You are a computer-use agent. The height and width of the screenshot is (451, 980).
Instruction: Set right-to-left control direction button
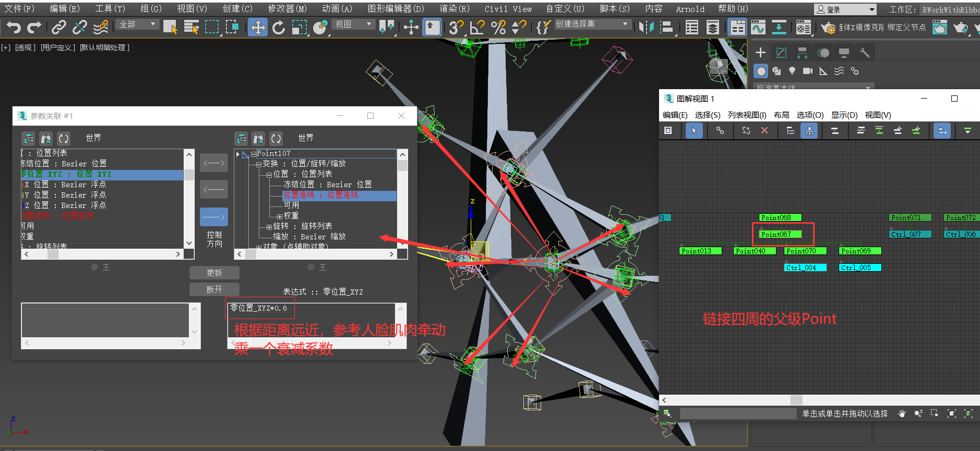[214, 189]
